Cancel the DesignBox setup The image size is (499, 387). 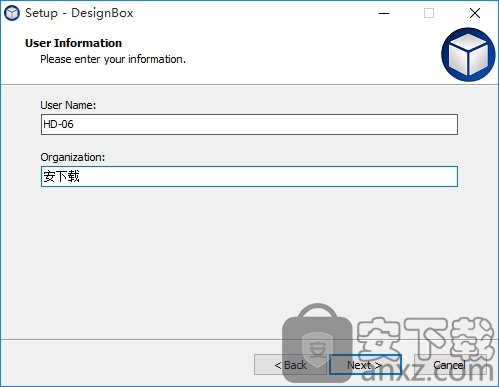pyautogui.click(x=449, y=365)
